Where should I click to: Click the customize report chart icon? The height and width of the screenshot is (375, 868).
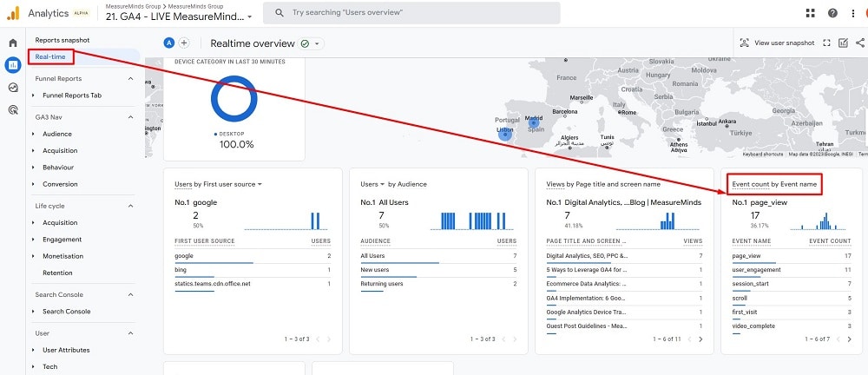pyautogui.click(x=843, y=43)
